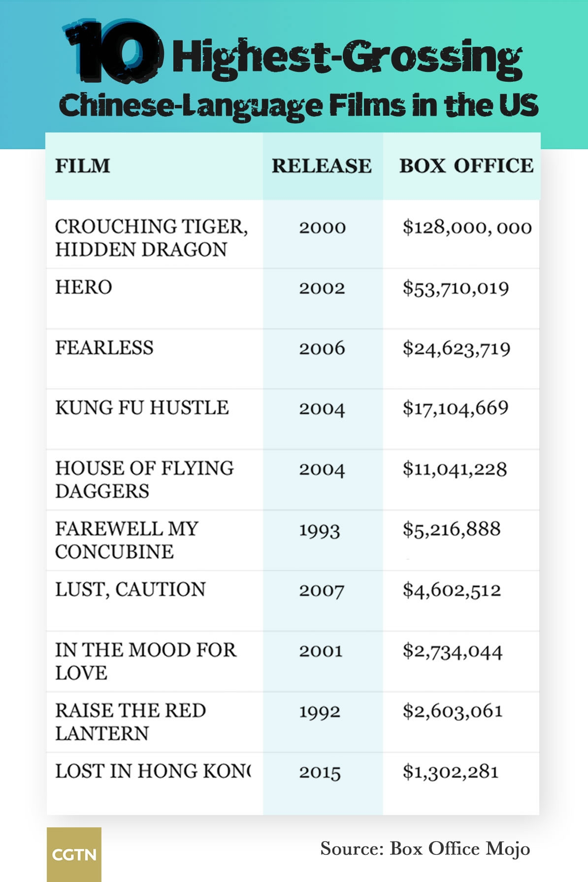Select the 1993 release year cell
The height and width of the screenshot is (882, 588).
tap(320, 531)
